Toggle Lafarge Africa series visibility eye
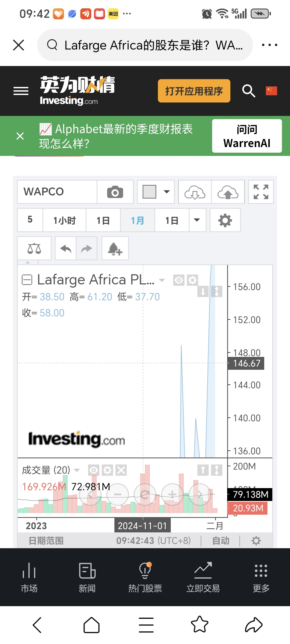Image resolution: width=290 pixels, height=644 pixels. coord(179,280)
